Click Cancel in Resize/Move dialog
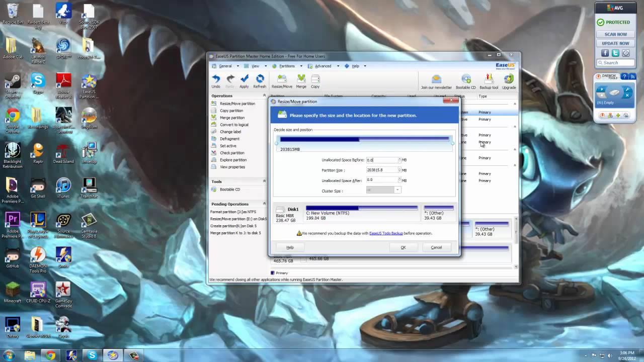The image size is (644, 362). 436,247
